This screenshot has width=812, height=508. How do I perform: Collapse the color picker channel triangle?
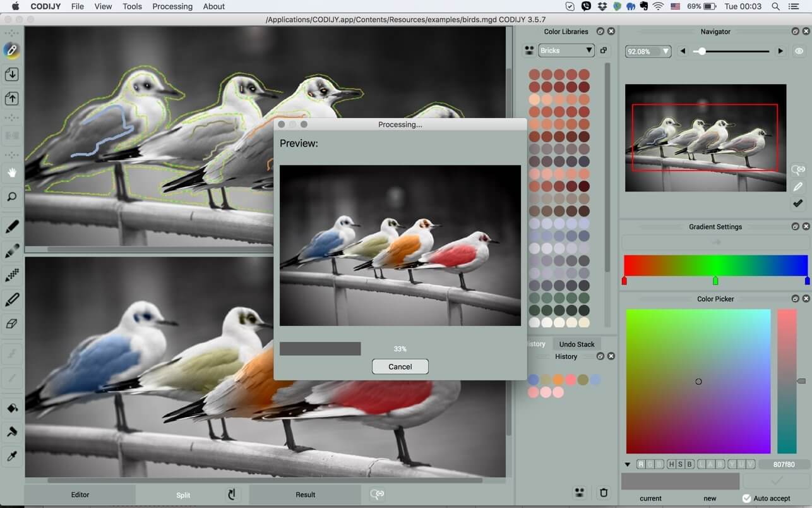pos(628,464)
